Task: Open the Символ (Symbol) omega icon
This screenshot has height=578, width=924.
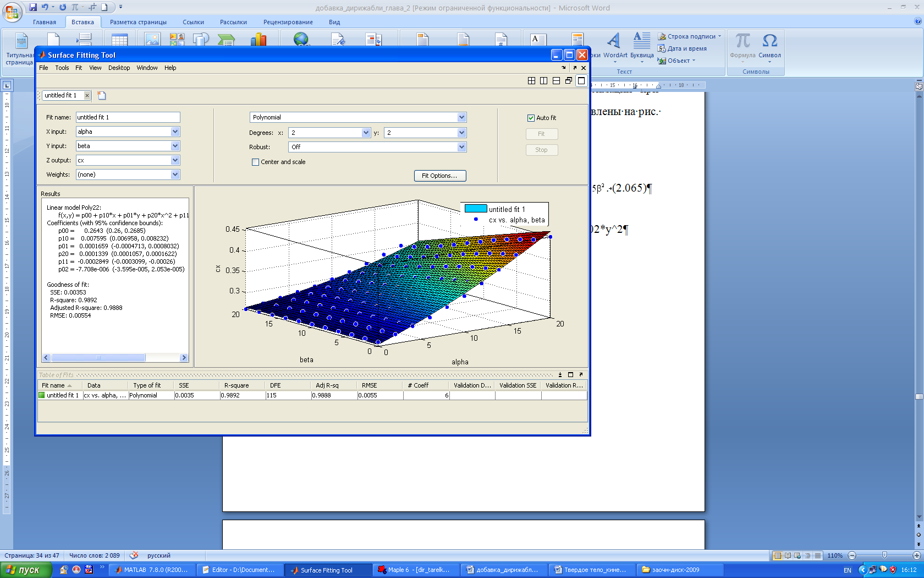Action: click(769, 45)
